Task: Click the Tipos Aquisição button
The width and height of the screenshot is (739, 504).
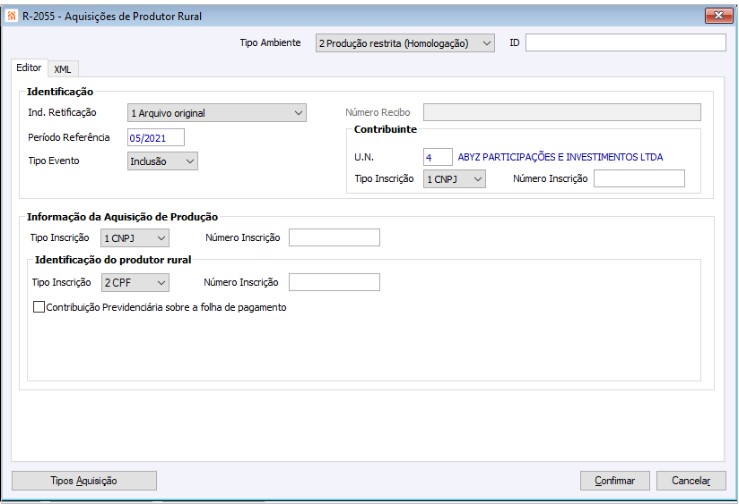Action: point(84,480)
